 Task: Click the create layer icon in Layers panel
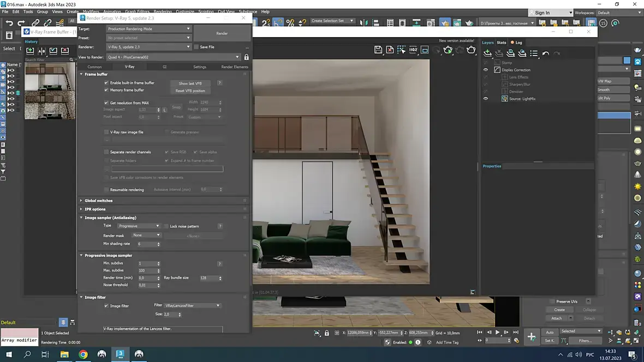tap(487, 53)
